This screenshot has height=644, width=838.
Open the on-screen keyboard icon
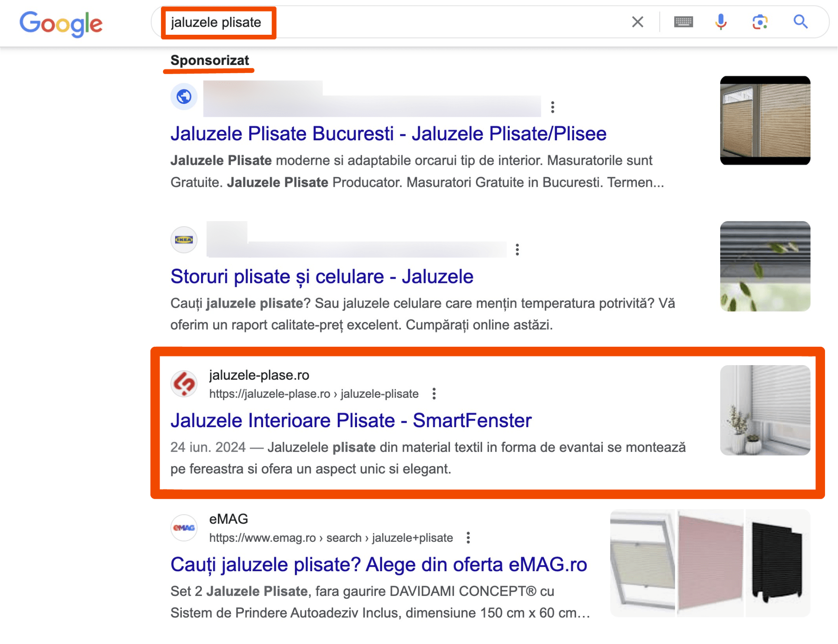coord(683,22)
